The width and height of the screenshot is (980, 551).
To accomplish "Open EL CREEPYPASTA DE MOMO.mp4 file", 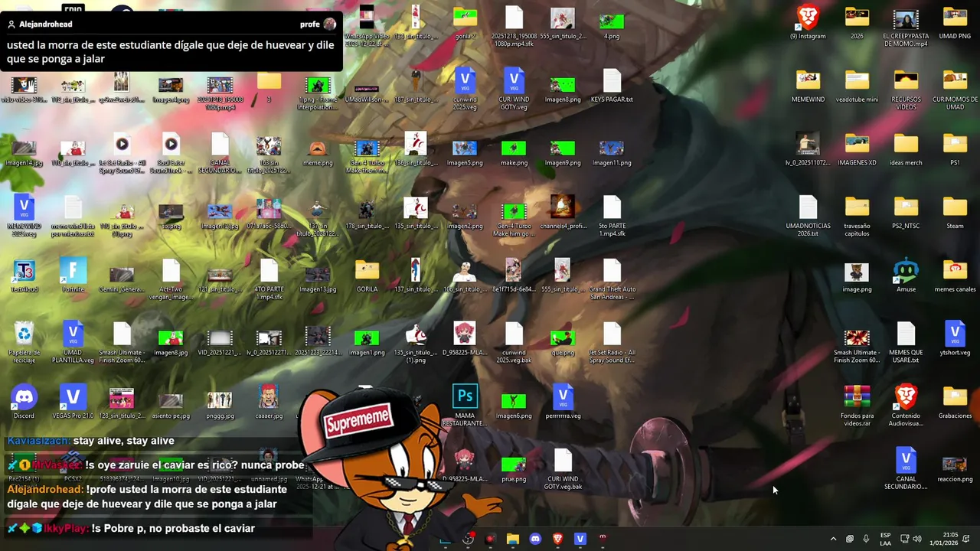I will tap(906, 27).
